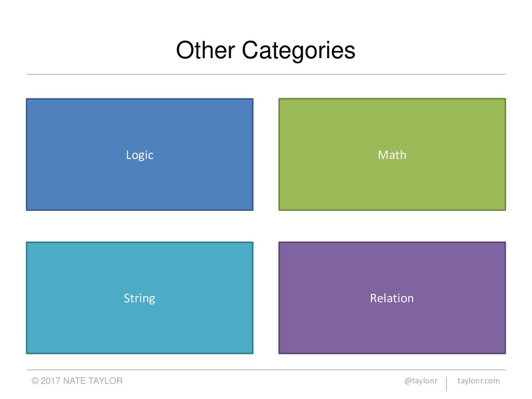Click the taylonr.com website link

tap(478, 381)
